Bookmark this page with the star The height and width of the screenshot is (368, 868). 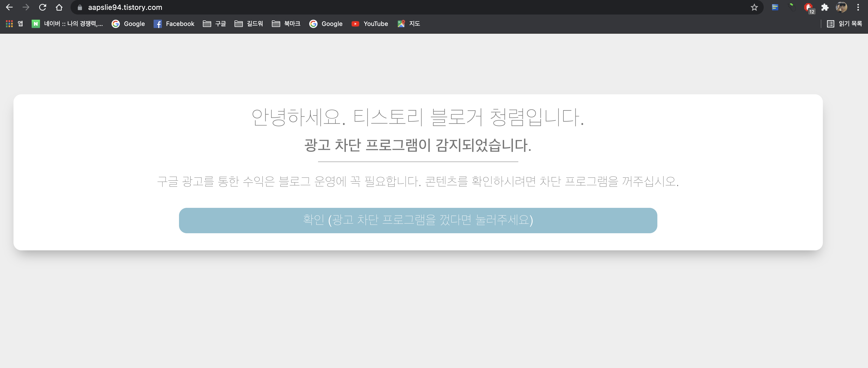(754, 8)
